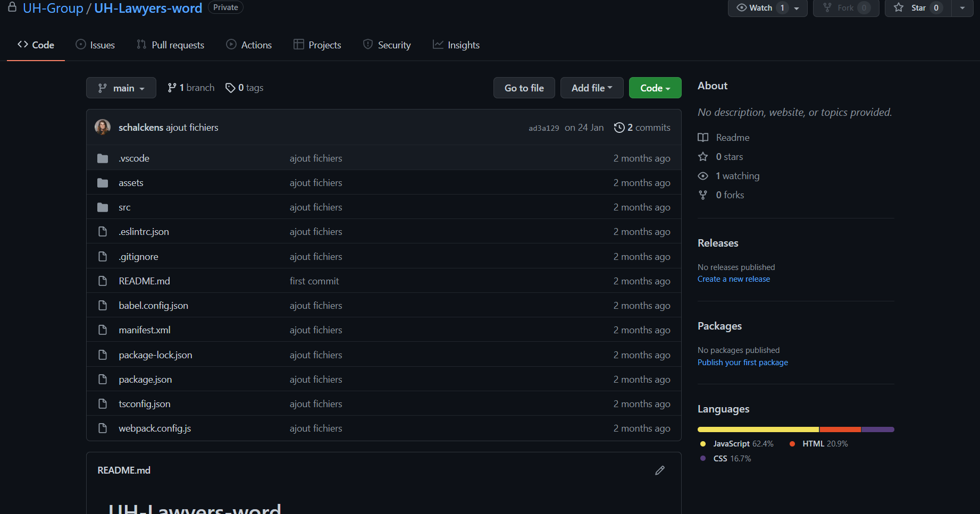
Task: Open the 2 commits history
Action: tap(642, 128)
